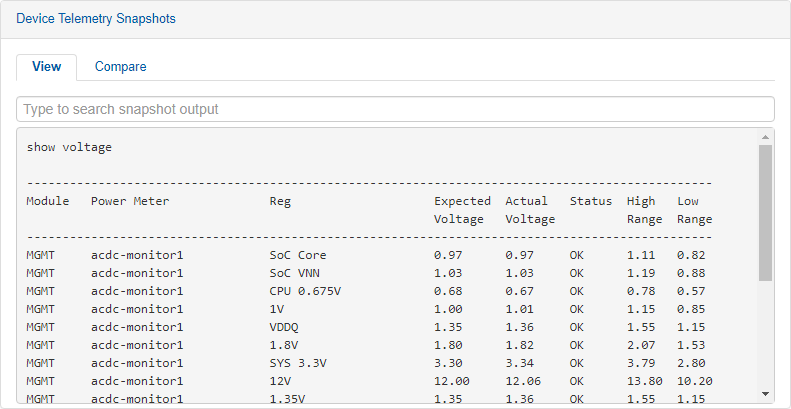Click the Power Meter column header
The image size is (791, 409).
point(130,201)
